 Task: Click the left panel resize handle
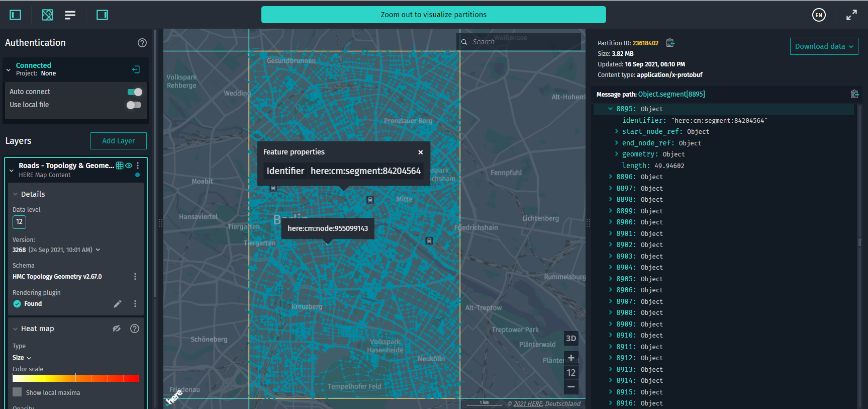click(161, 223)
